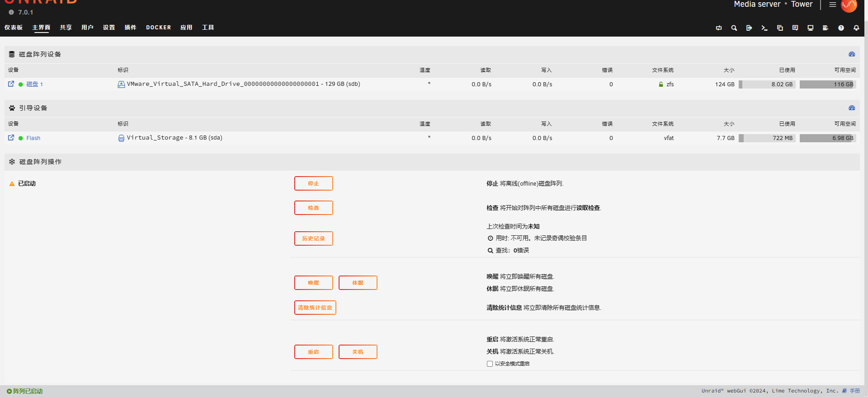
Task: Open 历史记录 check history
Action: click(314, 238)
